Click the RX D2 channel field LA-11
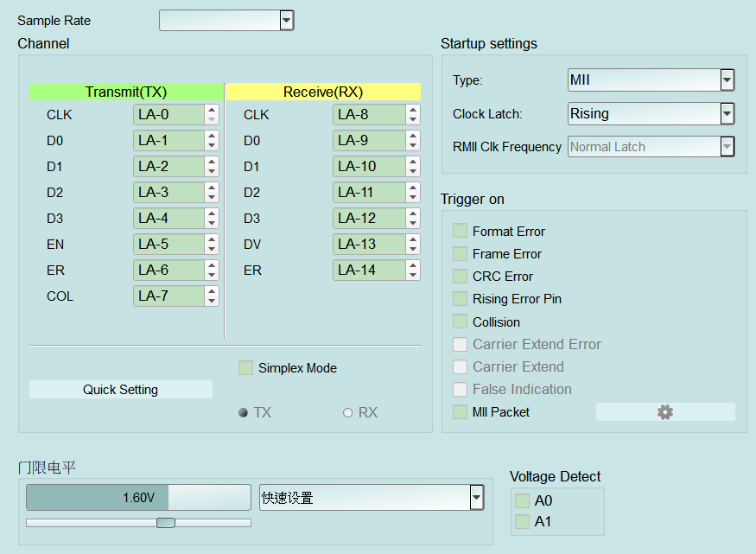 (369, 193)
